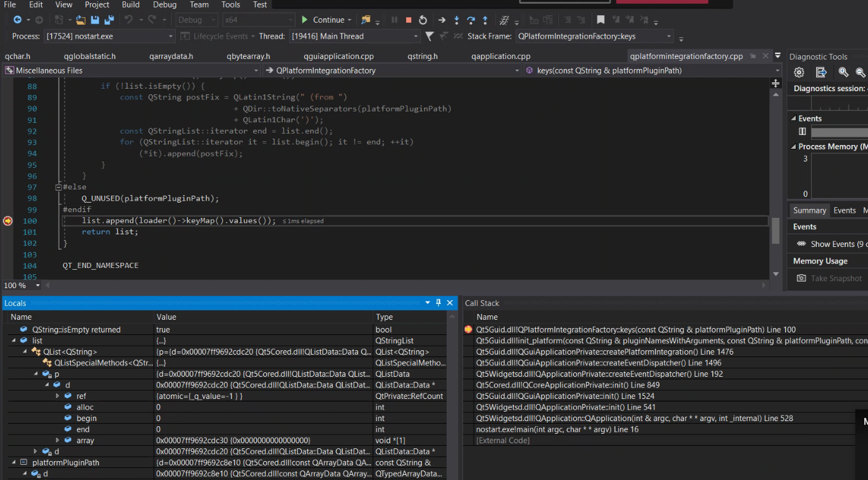868x480 pixels.
Task: Expand the 'ref' variable in Locals
Action: coord(58,396)
